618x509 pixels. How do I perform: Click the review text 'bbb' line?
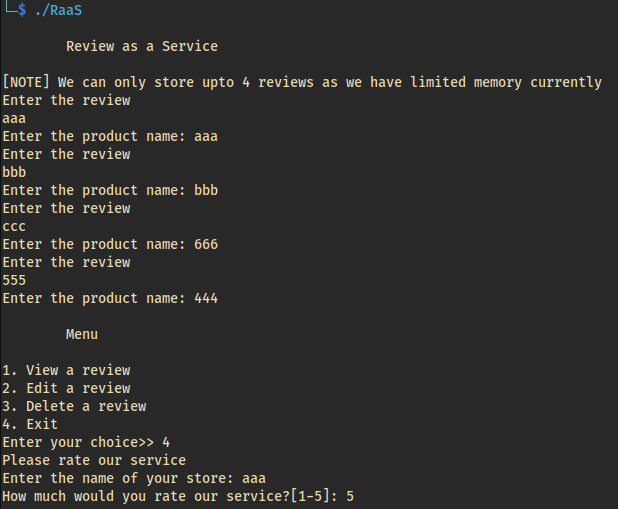[14, 172]
